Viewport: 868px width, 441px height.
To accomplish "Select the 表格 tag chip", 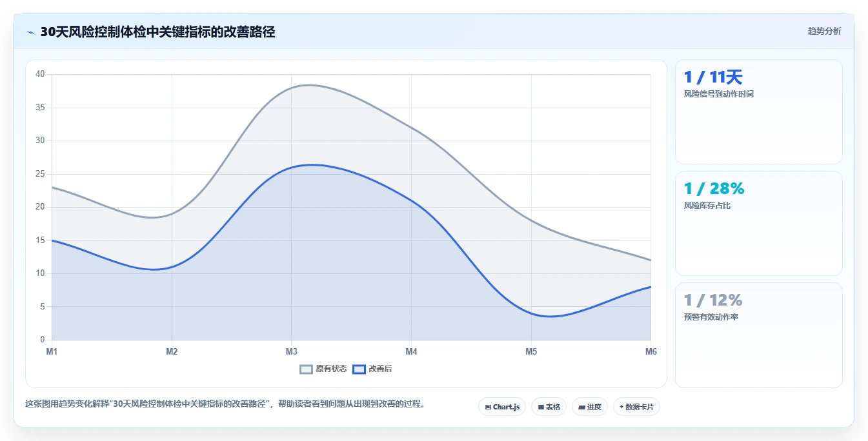I will point(549,407).
